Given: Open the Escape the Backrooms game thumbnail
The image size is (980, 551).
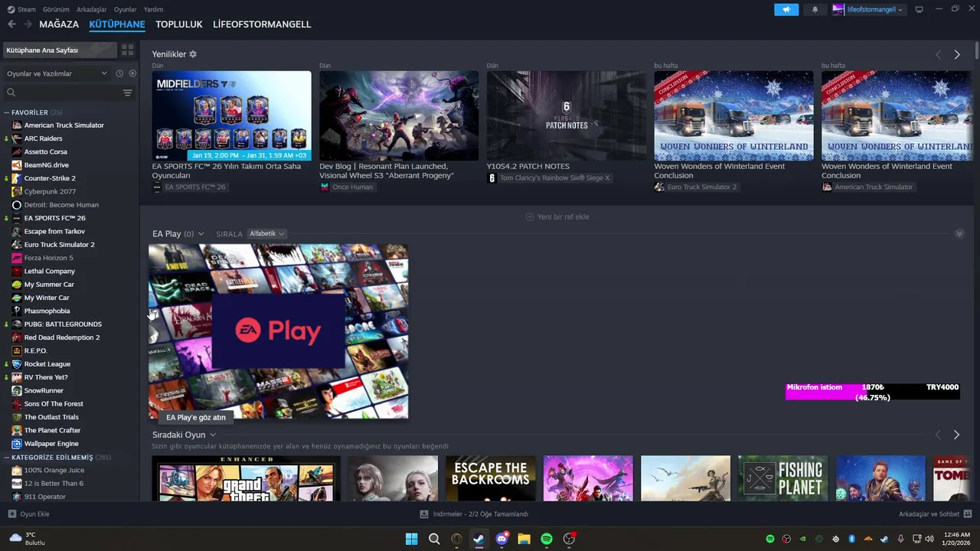Looking at the screenshot, I should pos(491,478).
